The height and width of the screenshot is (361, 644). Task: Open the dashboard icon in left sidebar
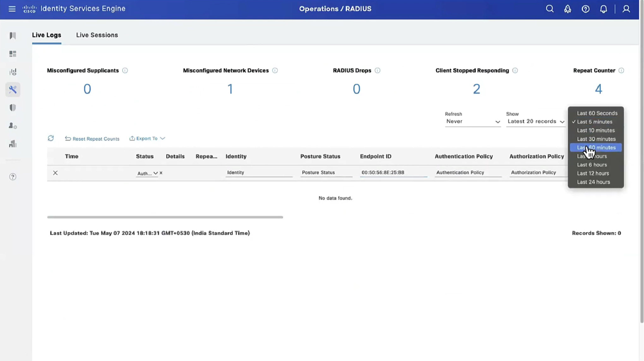click(x=13, y=54)
